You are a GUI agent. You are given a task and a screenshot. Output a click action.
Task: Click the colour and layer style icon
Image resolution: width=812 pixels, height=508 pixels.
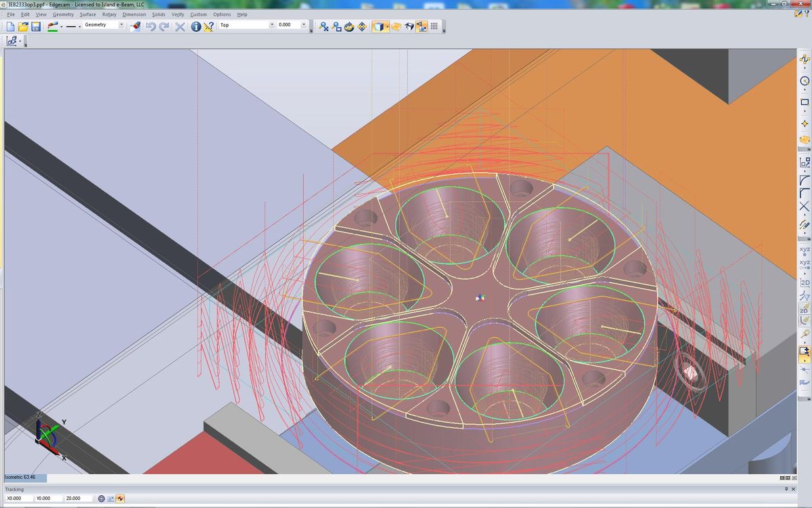tap(52, 26)
